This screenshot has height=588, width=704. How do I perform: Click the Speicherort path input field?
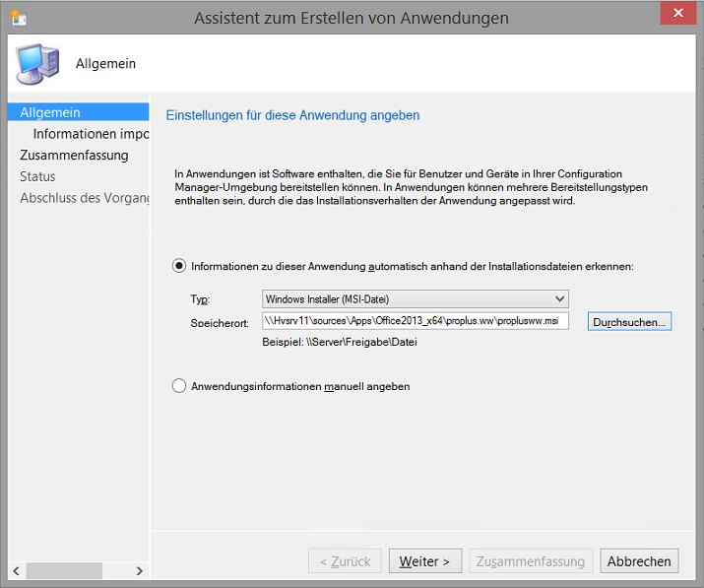coord(416,321)
